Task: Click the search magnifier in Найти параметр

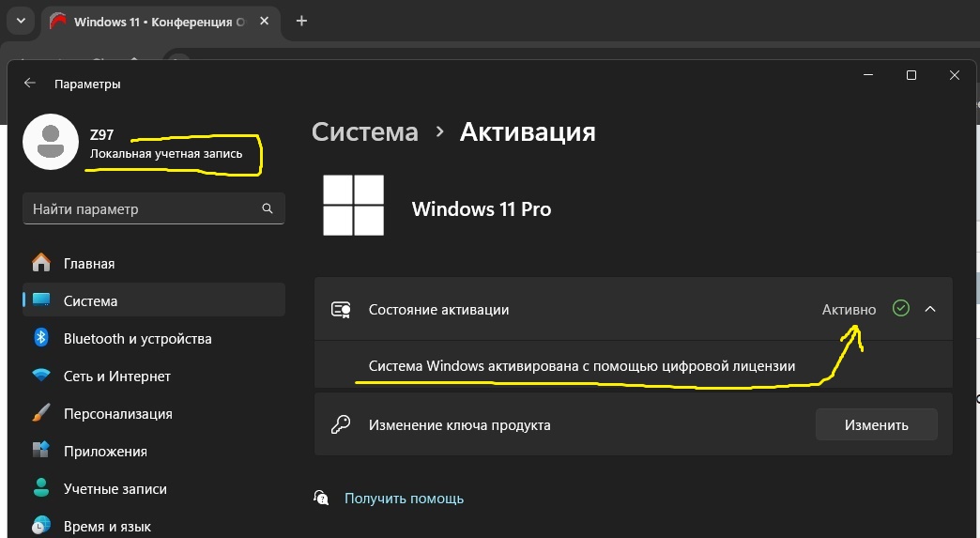Action: click(x=268, y=208)
